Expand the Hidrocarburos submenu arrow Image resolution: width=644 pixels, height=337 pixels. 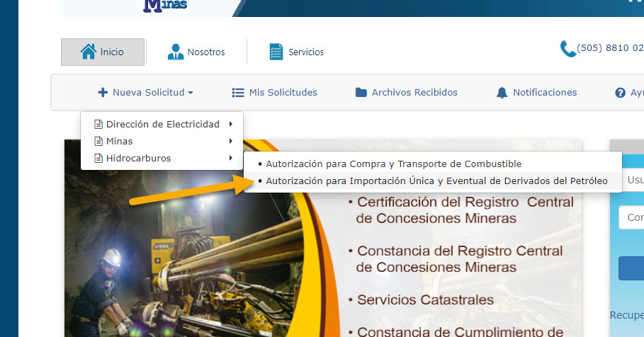[x=231, y=158]
